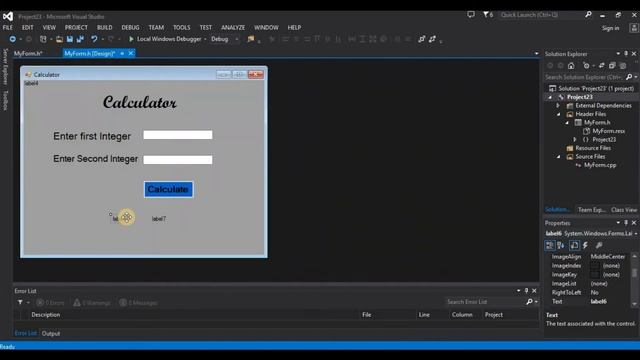
Task: Click the Calculate button on the form
Action: point(168,189)
